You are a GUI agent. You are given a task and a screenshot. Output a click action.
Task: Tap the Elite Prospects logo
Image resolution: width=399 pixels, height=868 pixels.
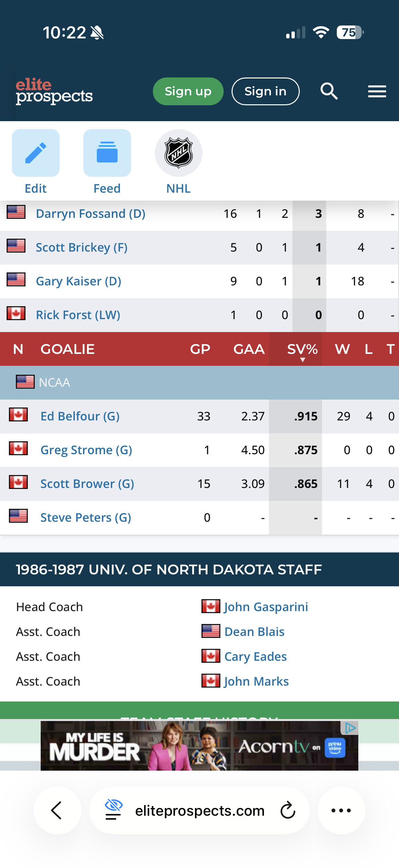(x=54, y=91)
